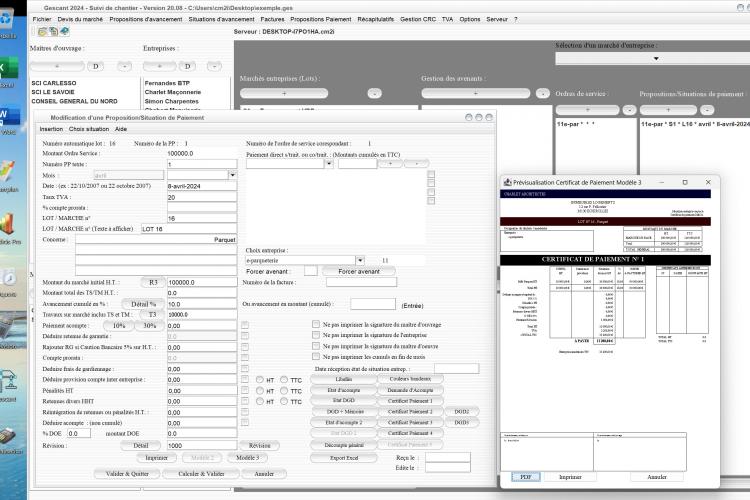Screen dimensions: 750x500
Task: Add a Proposition/Situation de paiement with plus
Action: click(668, 110)
